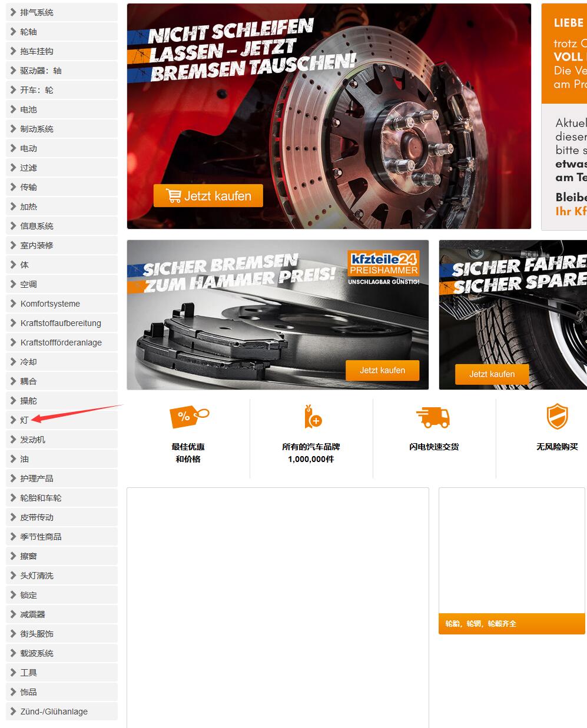Viewport: 587px width, 728px height.
Task: Expand the 过滤 category chevron
Action: click(x=13, y=167)
